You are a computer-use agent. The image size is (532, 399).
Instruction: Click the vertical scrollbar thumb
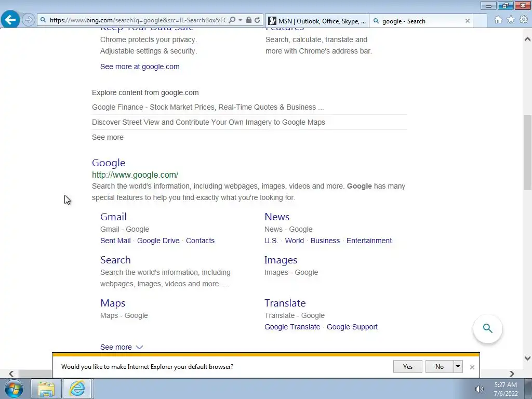coord(527,152)
